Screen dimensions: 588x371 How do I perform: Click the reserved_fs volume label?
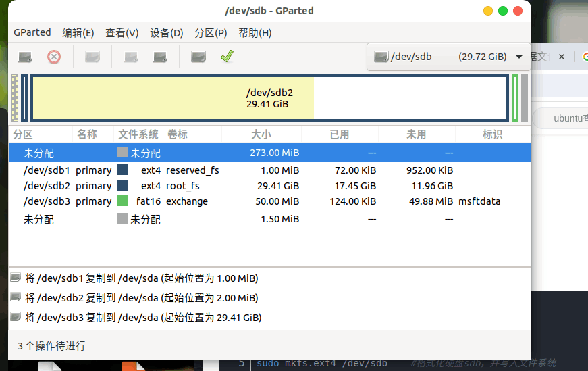click(192, 170)
